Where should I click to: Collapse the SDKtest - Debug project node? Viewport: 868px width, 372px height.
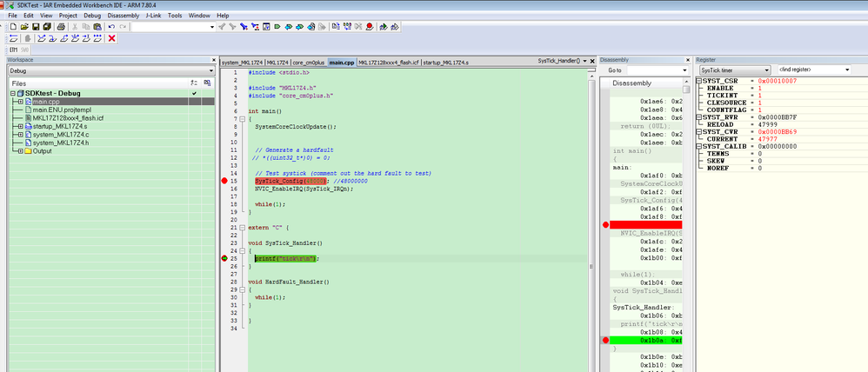click(x=13, y=94)
